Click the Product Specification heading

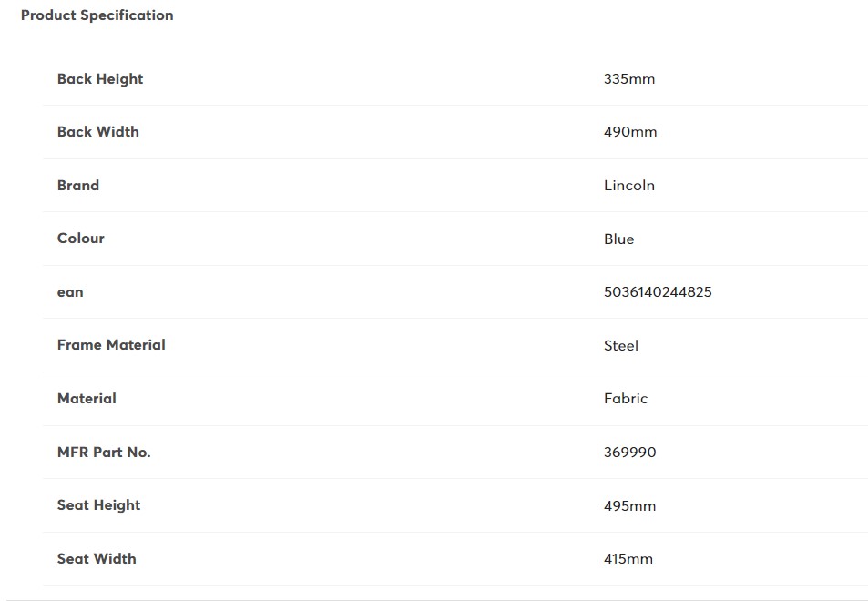(x=97, y=15)
